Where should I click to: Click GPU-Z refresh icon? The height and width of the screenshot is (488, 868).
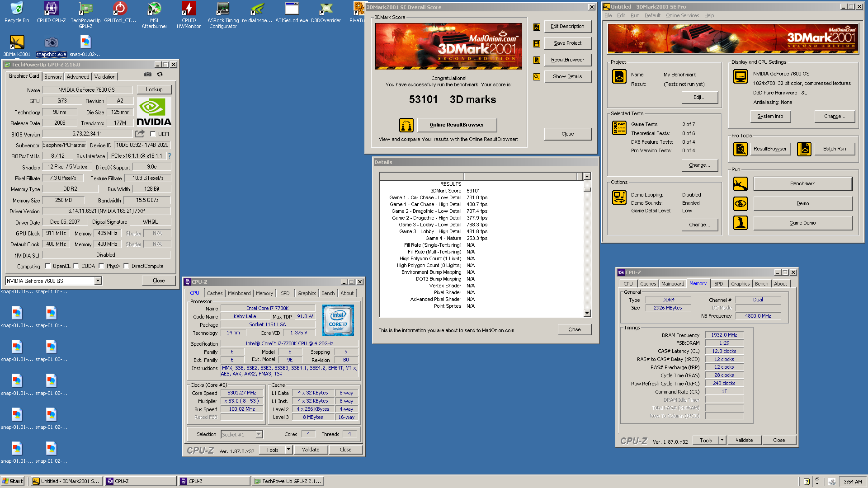160,75
